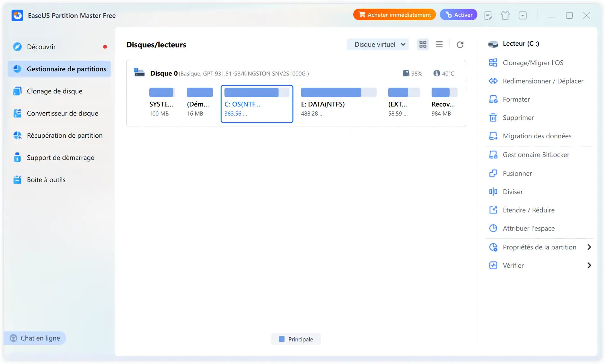Click the Boîte à outils icon

17,180
